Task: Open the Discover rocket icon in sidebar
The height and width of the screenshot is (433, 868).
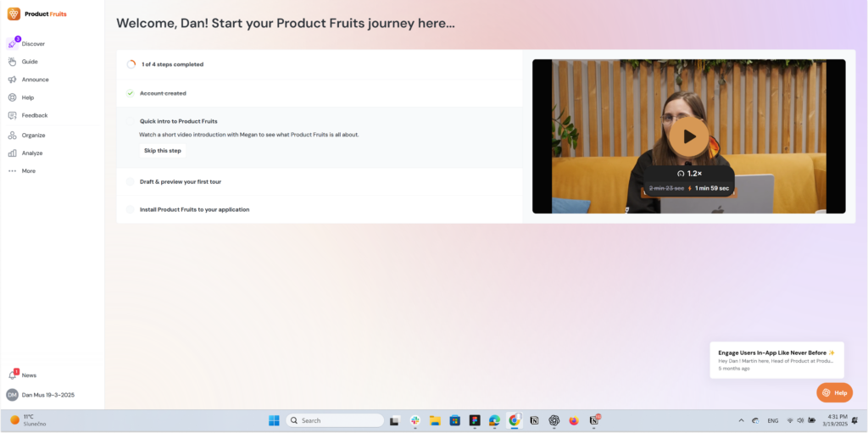Action: click(13, 44)
